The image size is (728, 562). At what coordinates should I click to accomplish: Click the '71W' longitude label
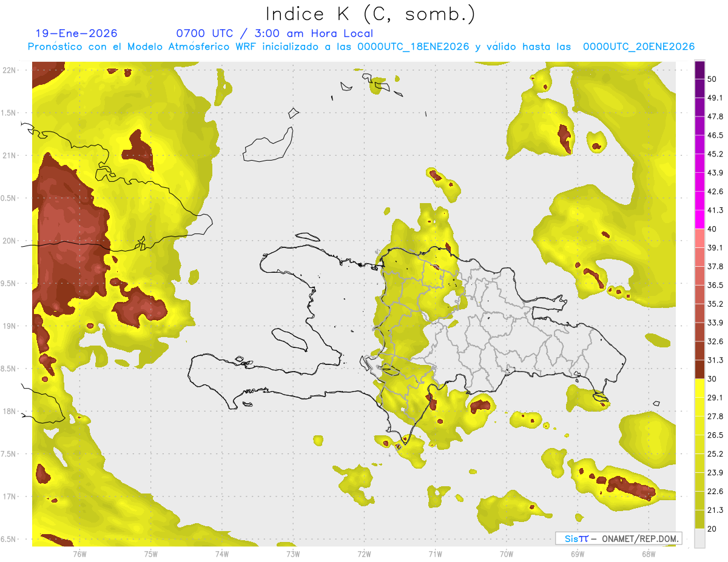click(x=435, y=554)
